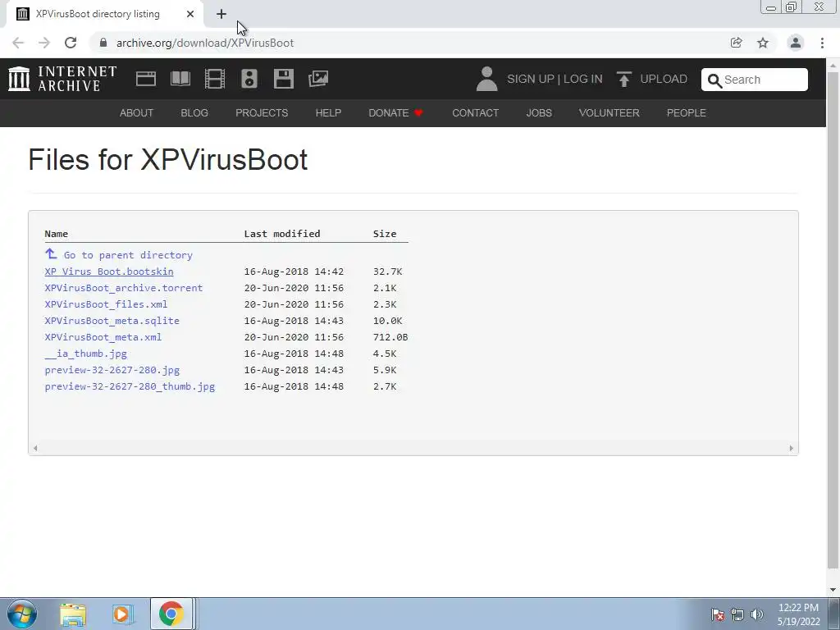Open the BLOG menu item

click(194, 113)
